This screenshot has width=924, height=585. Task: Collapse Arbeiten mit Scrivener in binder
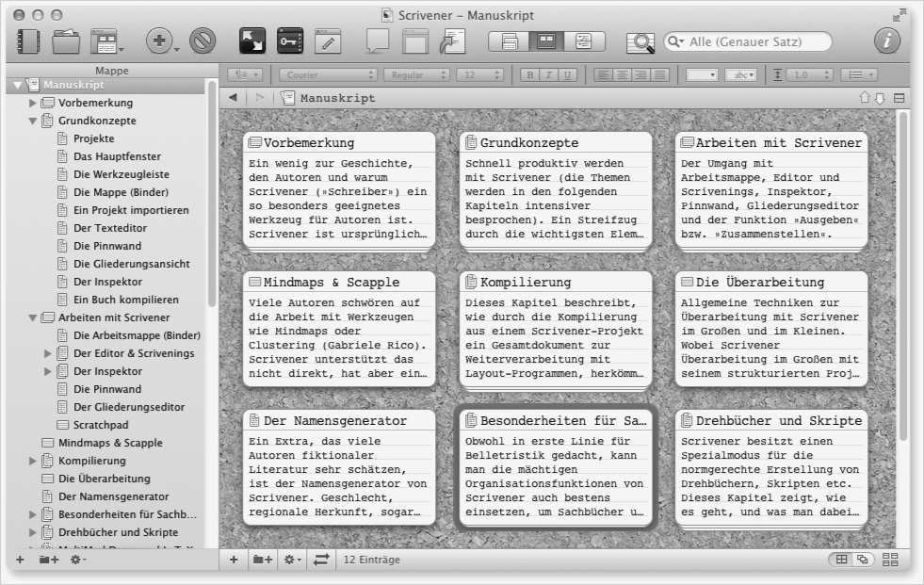tap(32, 317)
